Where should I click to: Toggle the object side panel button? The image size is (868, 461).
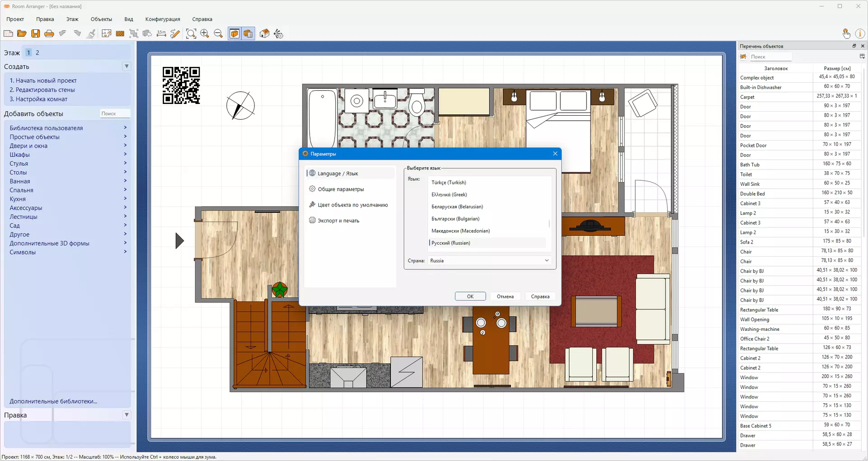[x=235, y=33]
